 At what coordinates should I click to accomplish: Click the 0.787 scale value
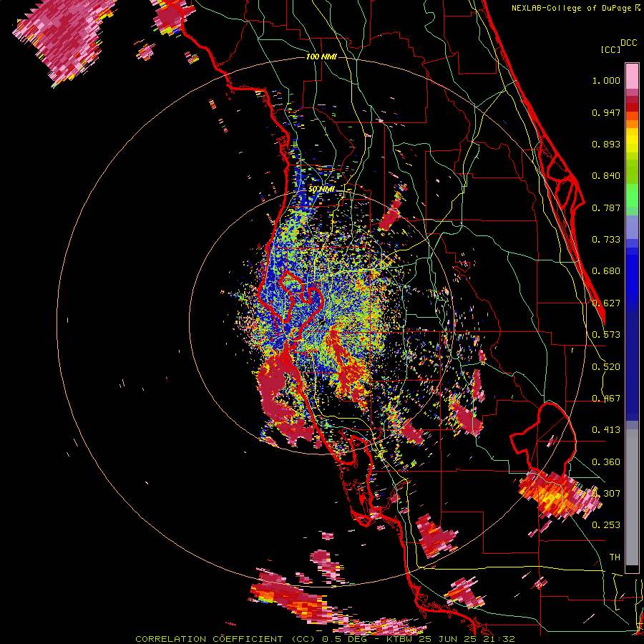[606, 208]
